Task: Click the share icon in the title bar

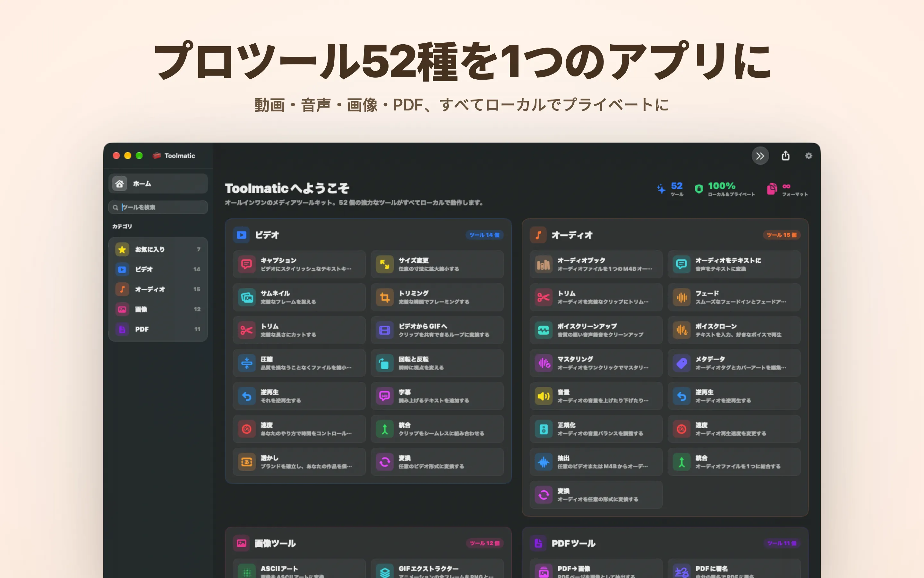Action: (785, 156)
